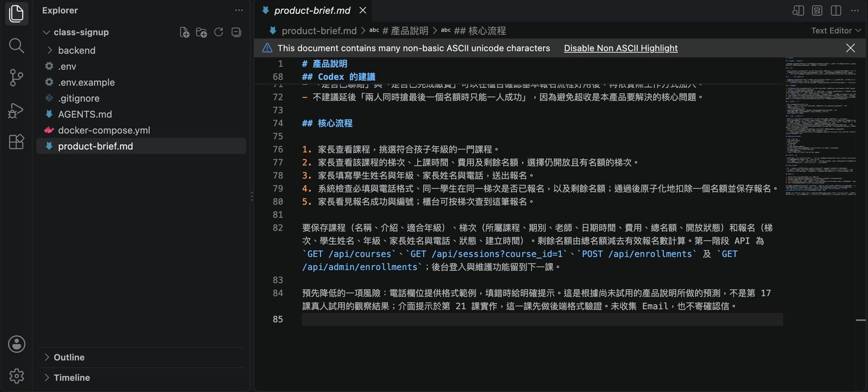Open the Search view
This screenshot has height=392, width=868.
pyautogui.click(x=16, y=46)
